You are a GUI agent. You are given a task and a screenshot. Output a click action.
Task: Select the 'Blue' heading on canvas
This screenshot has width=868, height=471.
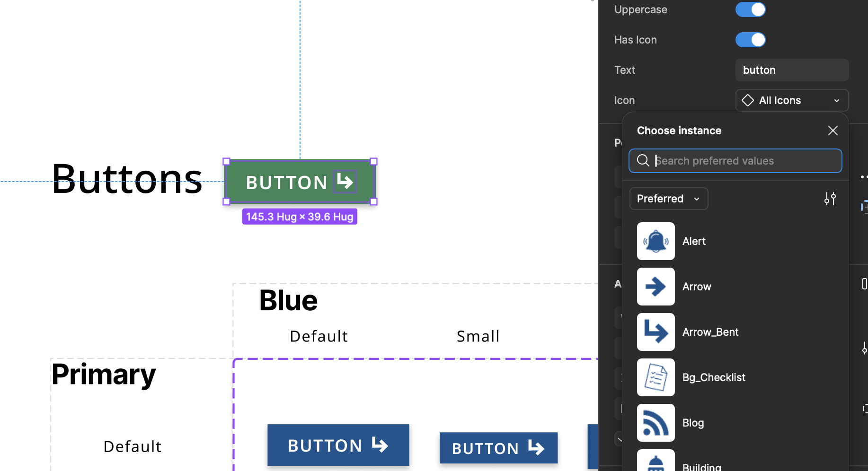point(288,300)
